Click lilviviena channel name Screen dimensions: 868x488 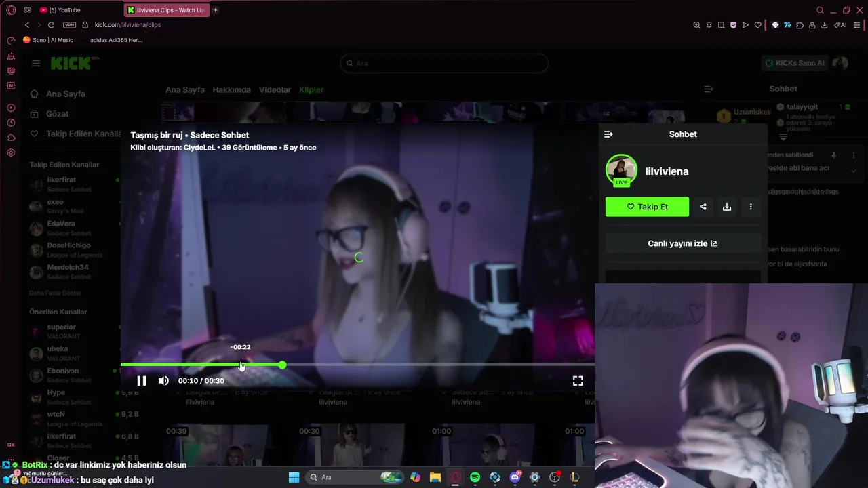click(x=667, y=171)
